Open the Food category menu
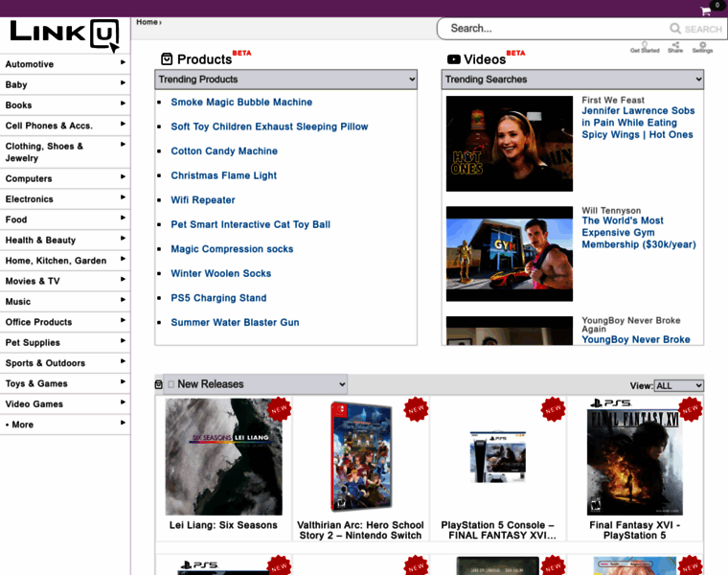 pyautogui.click(x=65, y=219)
